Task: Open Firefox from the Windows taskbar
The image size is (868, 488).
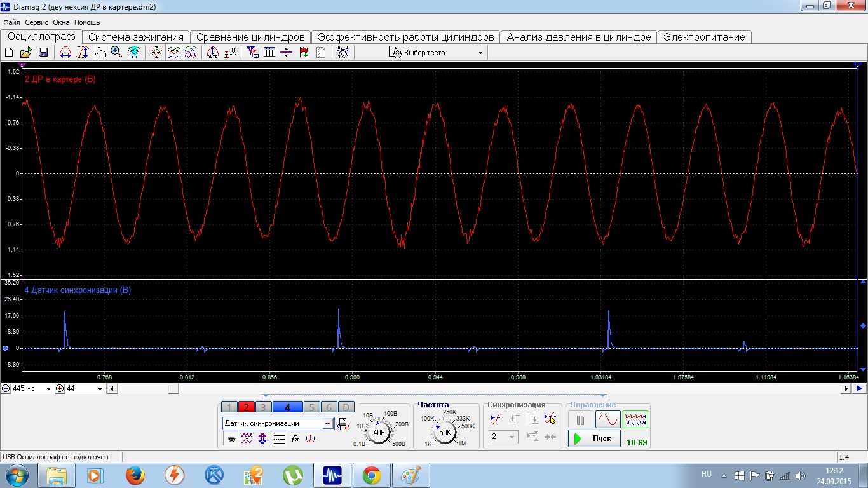Action: point(135,475)
